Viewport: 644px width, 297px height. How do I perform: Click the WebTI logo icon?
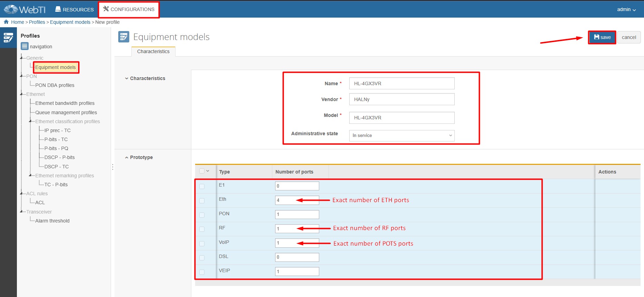11,9
